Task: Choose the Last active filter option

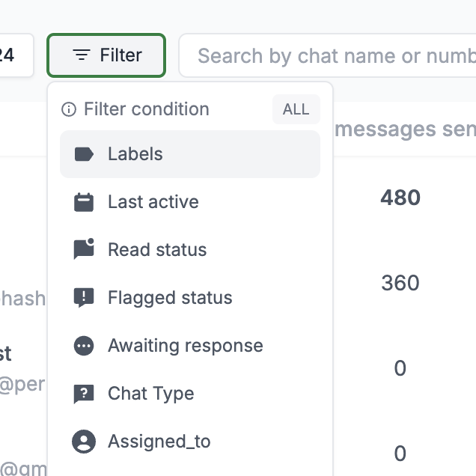Action: 190,202
